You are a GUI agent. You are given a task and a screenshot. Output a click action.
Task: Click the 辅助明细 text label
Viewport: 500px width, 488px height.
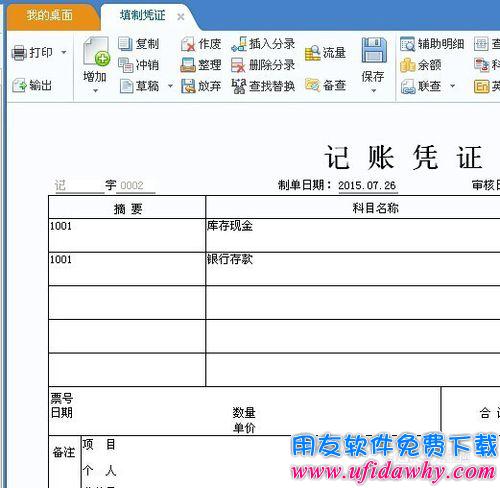(441, 44)
